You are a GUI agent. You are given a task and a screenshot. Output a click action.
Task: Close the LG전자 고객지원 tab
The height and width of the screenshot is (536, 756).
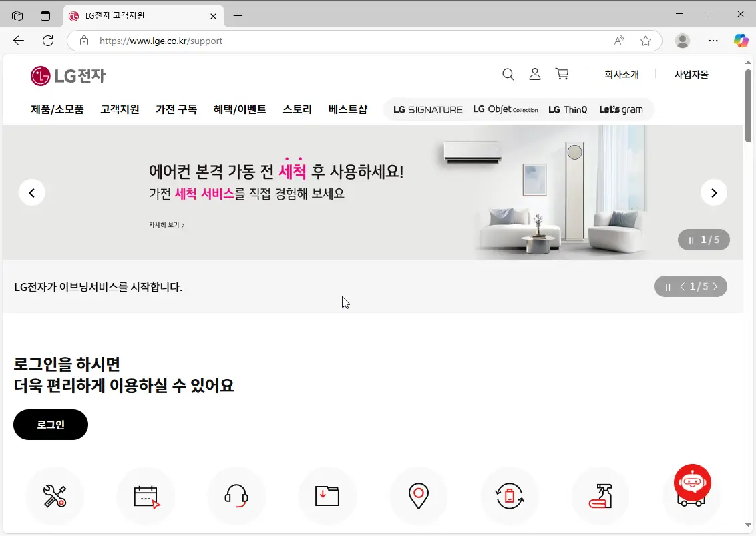pyautogui.click(x=214, y=16)
